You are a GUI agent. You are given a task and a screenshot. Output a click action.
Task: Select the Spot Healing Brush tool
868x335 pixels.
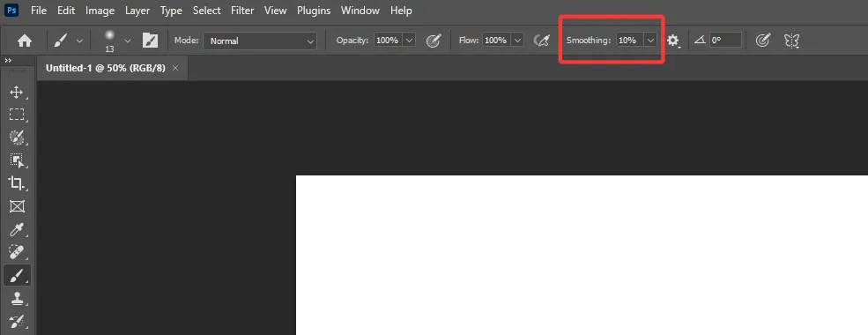(x=17, y=252)
